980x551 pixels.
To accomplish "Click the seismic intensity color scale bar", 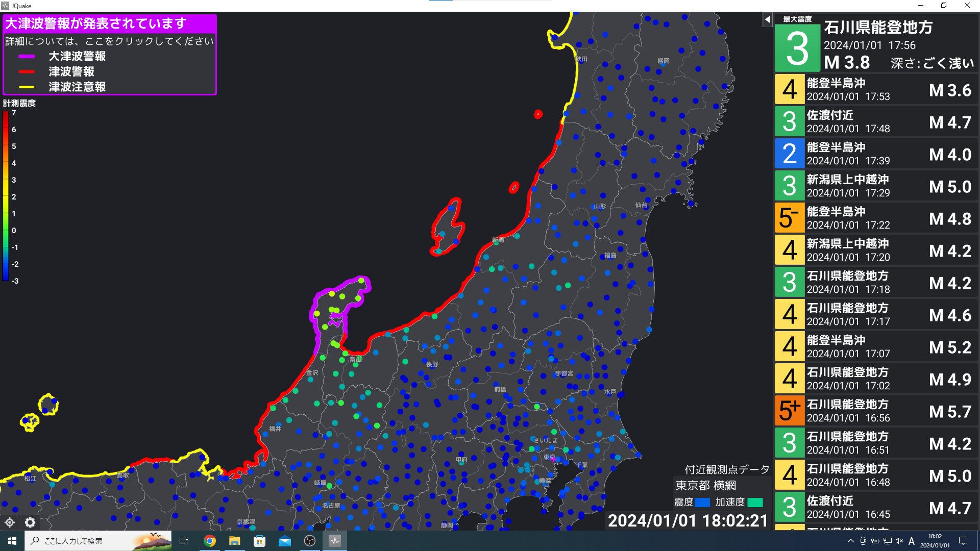I will coord(5,196).
